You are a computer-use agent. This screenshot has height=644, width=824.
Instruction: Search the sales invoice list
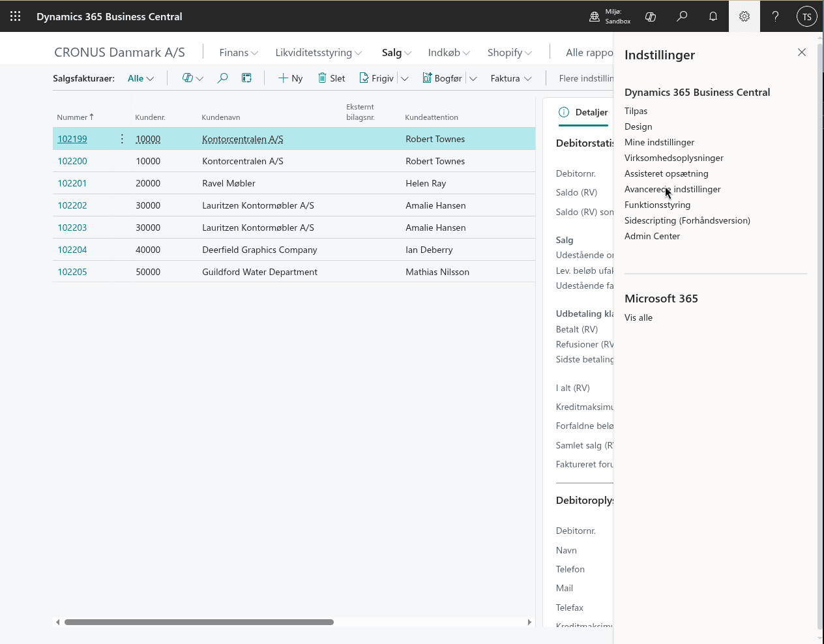[x=222, y=78]
